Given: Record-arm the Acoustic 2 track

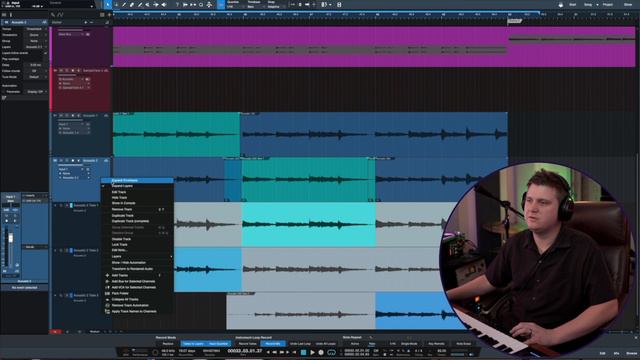Looking at the screenshot, I should (73, 160).
